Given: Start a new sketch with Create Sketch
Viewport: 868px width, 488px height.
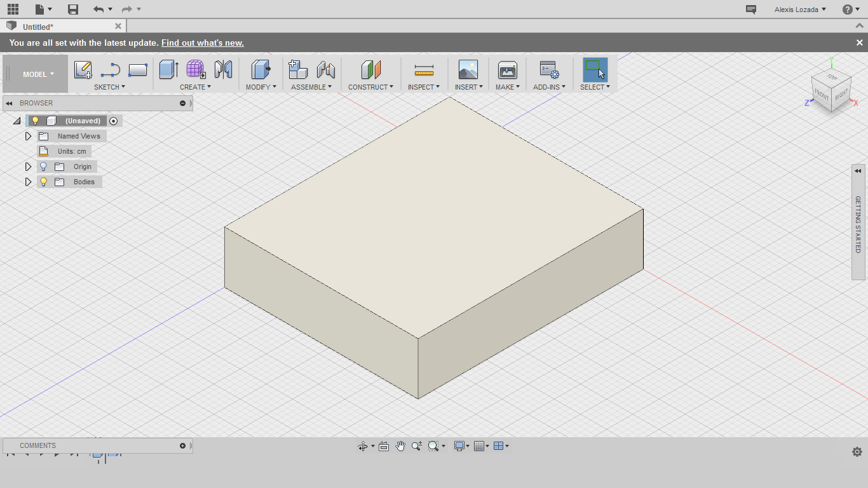Looking at the screenshot, I should click(83, 69).
